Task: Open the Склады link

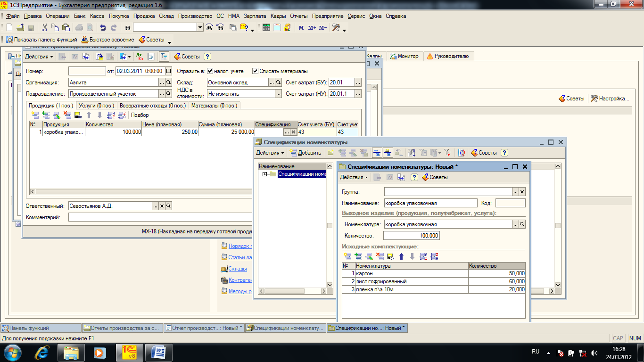Action: pyautogui.click(x=238, y=269)
